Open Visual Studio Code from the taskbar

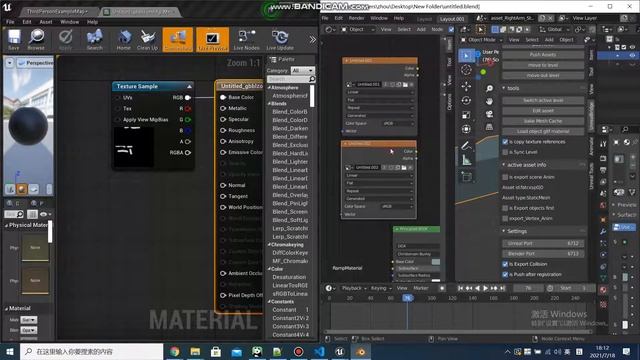[x=319, y=351]
